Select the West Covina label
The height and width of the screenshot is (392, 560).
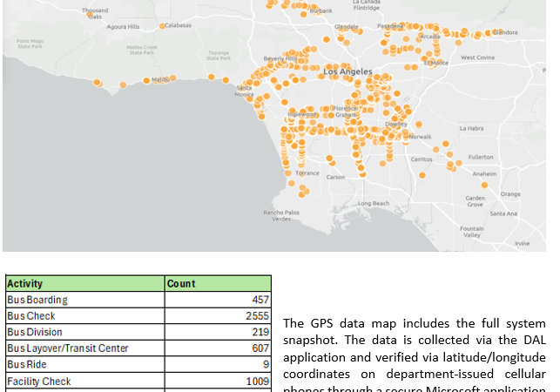477,57
